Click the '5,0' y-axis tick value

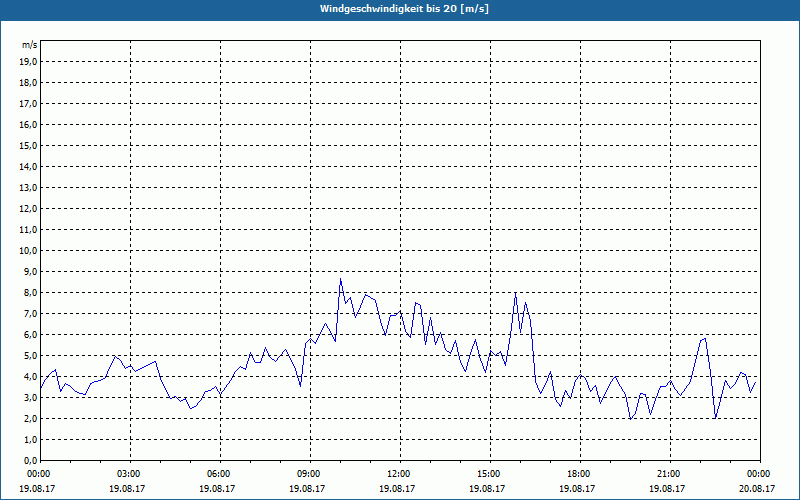(x=30, y=356)
